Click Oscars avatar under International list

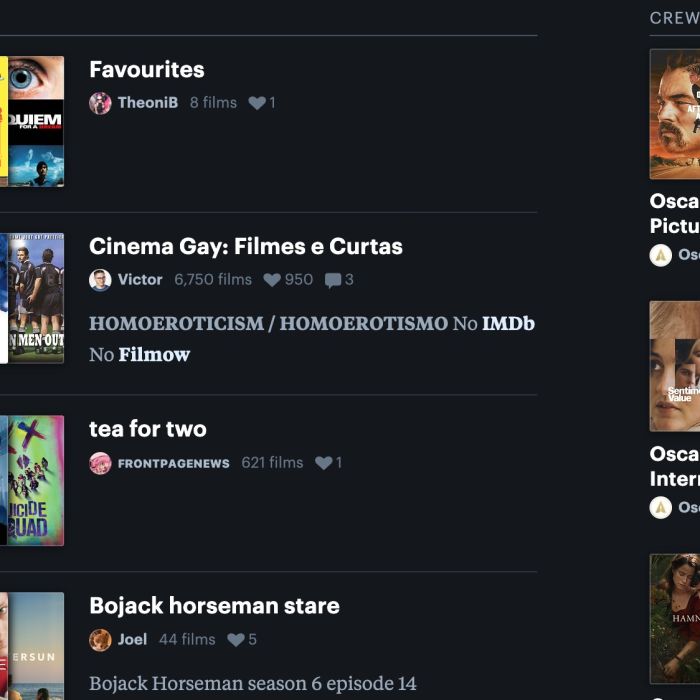click(x=661, y=508)
